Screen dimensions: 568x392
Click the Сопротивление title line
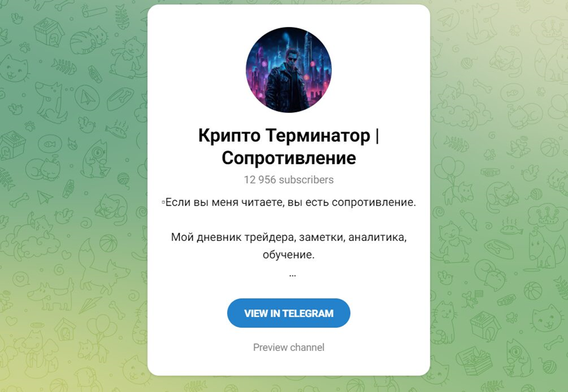tap(289, 158)
